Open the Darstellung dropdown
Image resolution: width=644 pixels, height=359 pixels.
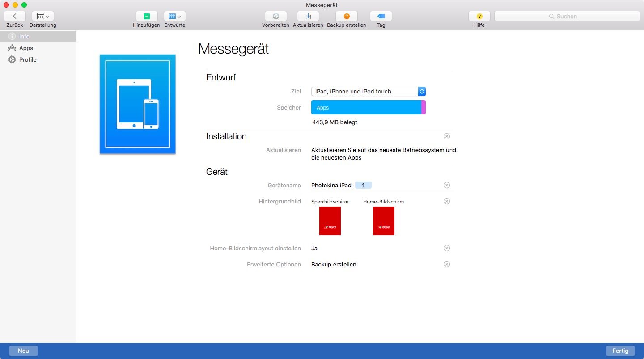pyautogui.click(x=42, y=16)
